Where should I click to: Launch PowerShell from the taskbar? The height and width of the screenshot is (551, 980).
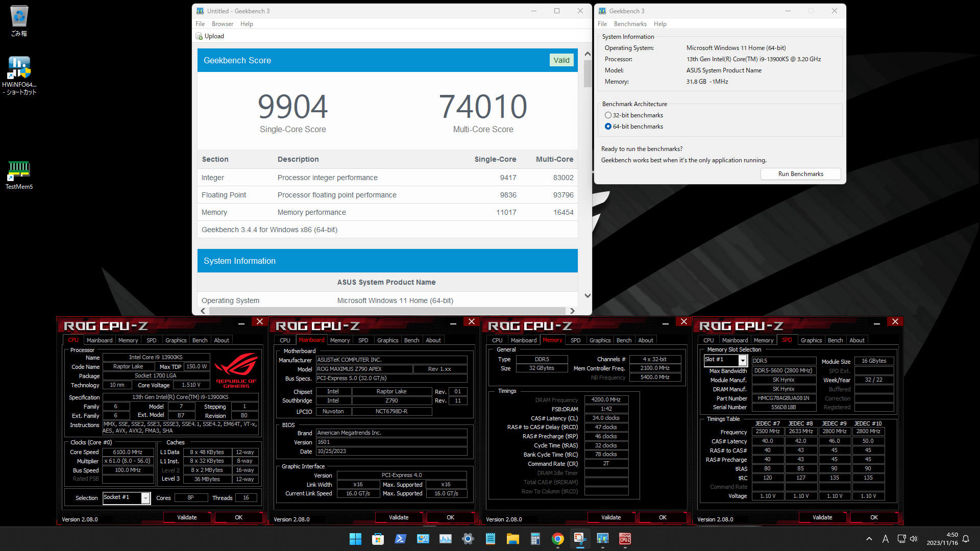tap(400, 539)
